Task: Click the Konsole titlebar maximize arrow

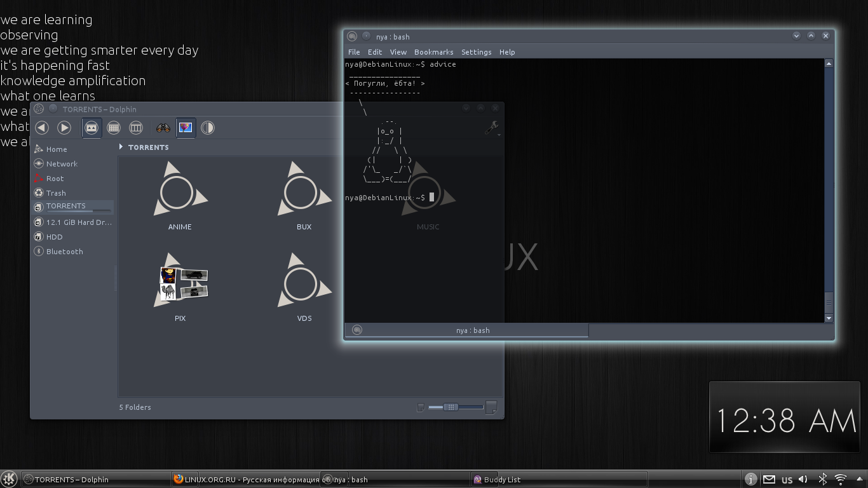Action: 811,36
